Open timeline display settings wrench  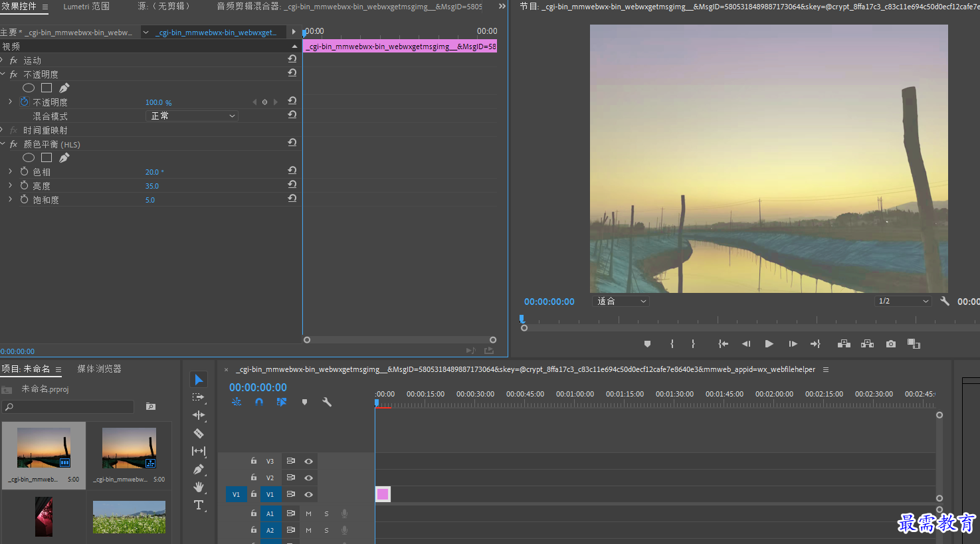(327, 402)
